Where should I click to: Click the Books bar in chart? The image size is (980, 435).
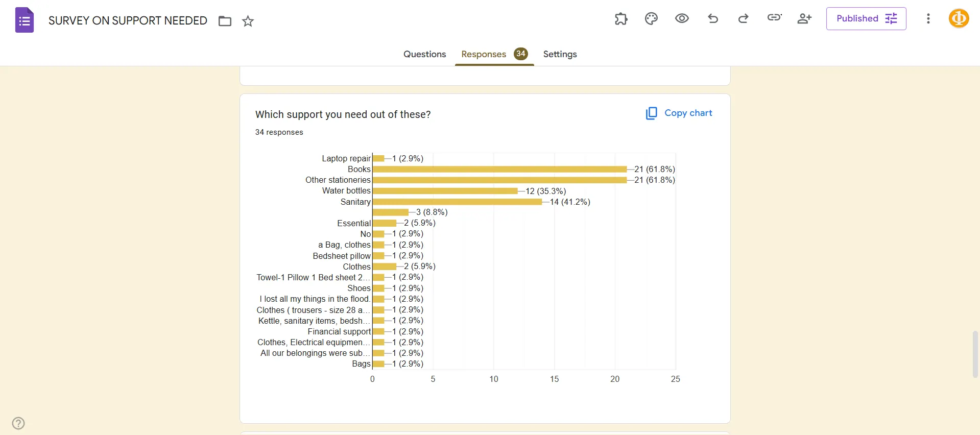499,169
